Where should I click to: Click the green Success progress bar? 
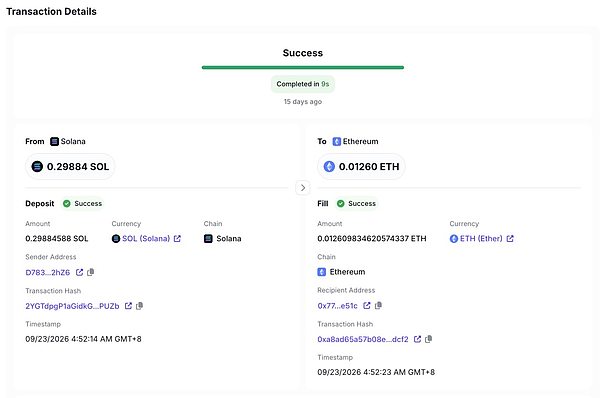tap(303, 67)
